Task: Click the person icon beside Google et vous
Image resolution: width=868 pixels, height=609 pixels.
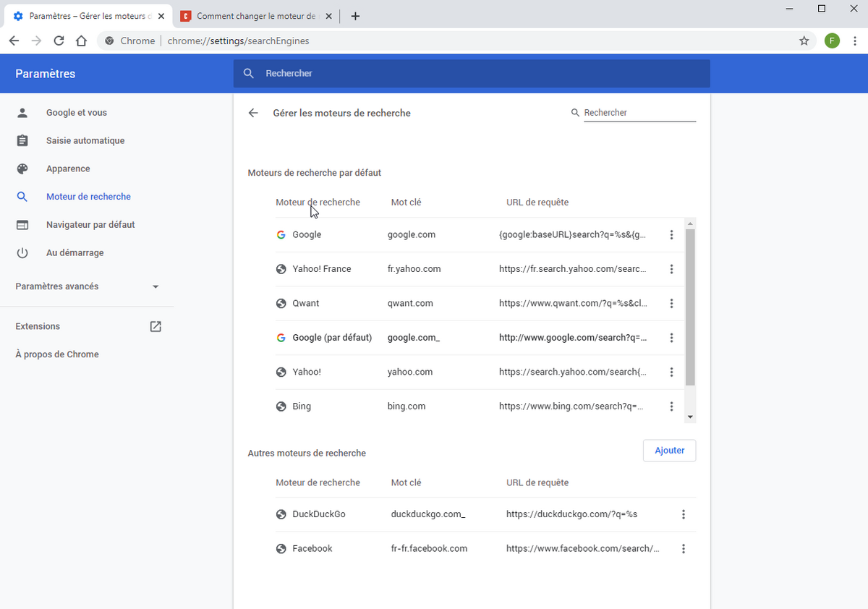Action: point(22,113)
